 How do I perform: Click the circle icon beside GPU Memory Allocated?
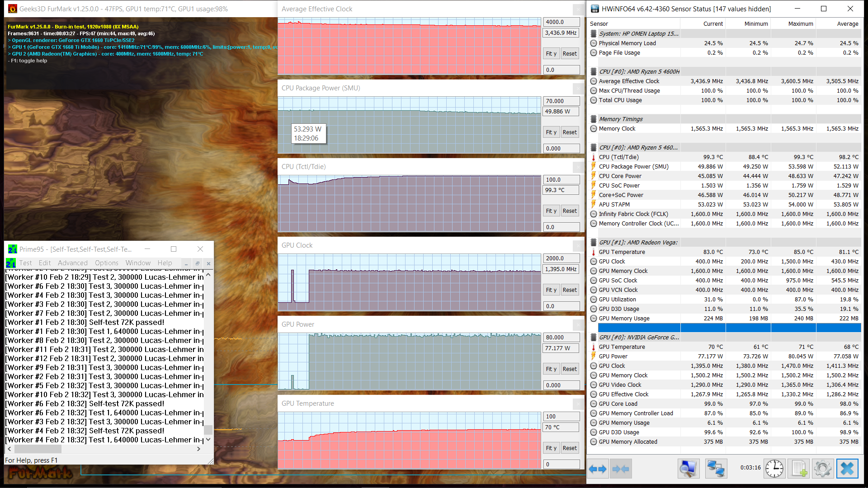(594, 442)
